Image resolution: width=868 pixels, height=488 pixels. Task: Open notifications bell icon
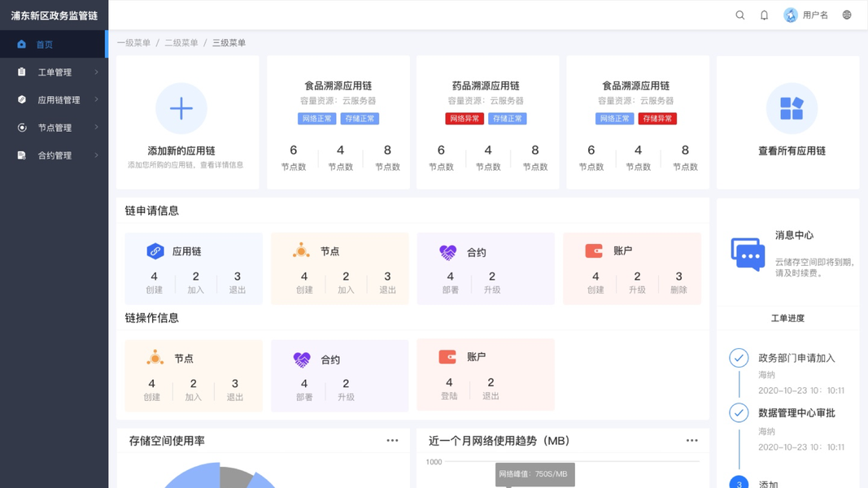click(x=764, y=15)
